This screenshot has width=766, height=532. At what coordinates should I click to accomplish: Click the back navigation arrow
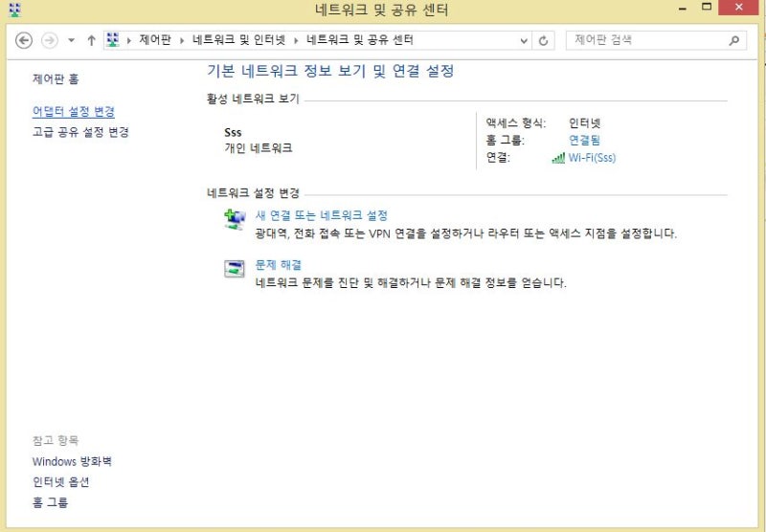click(x=24, y=40)
